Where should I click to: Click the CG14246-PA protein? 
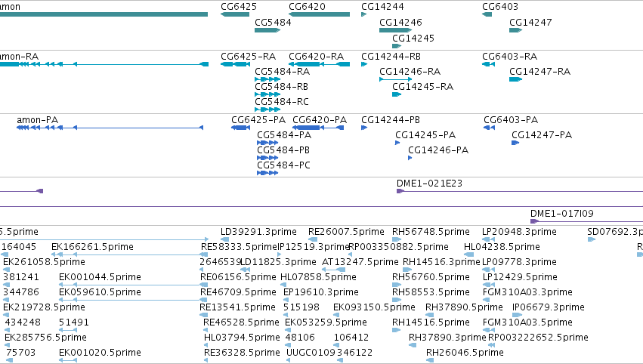410,158
